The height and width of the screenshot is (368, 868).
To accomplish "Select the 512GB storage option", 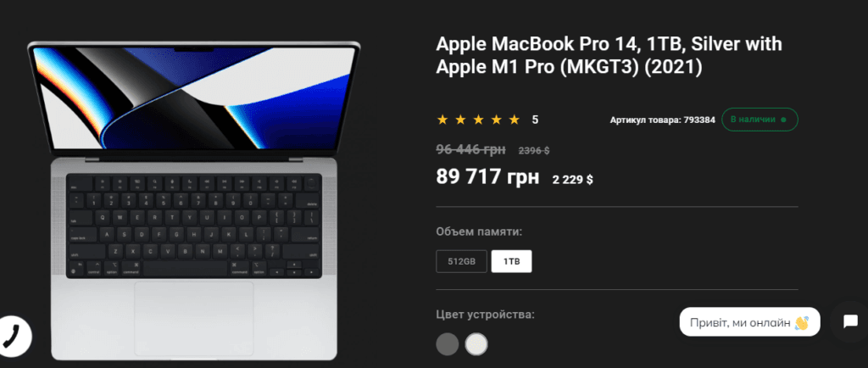I will 462,262.
